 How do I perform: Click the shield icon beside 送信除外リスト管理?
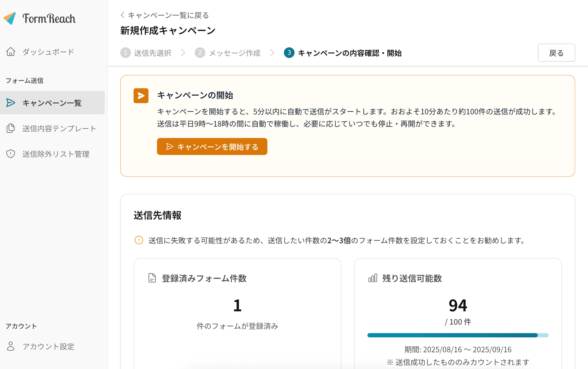pyautogui.click(x=11, y=154)
